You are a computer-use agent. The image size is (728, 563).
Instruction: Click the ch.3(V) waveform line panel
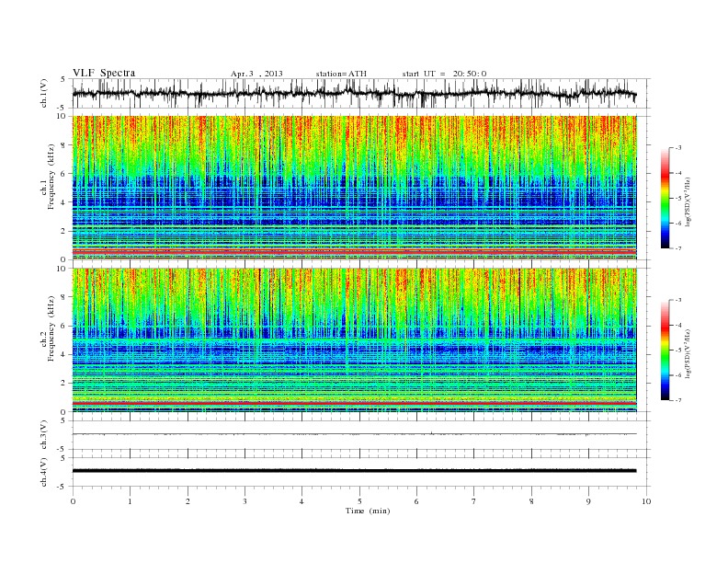(360, 435)
